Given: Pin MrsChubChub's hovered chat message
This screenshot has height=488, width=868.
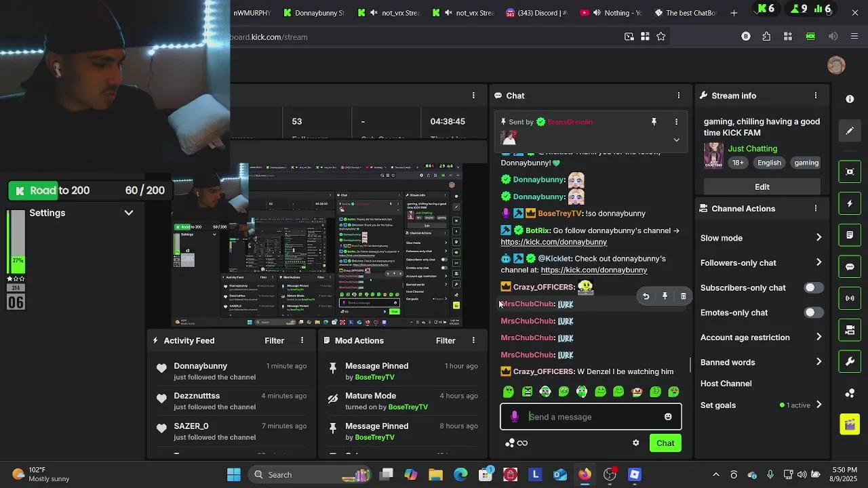Looking at the screenshot, I should 665,296.
